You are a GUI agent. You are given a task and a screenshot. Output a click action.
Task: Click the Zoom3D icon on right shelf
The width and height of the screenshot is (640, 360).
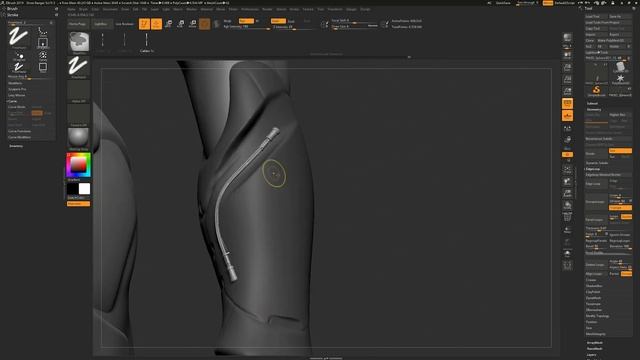(567, 193)
